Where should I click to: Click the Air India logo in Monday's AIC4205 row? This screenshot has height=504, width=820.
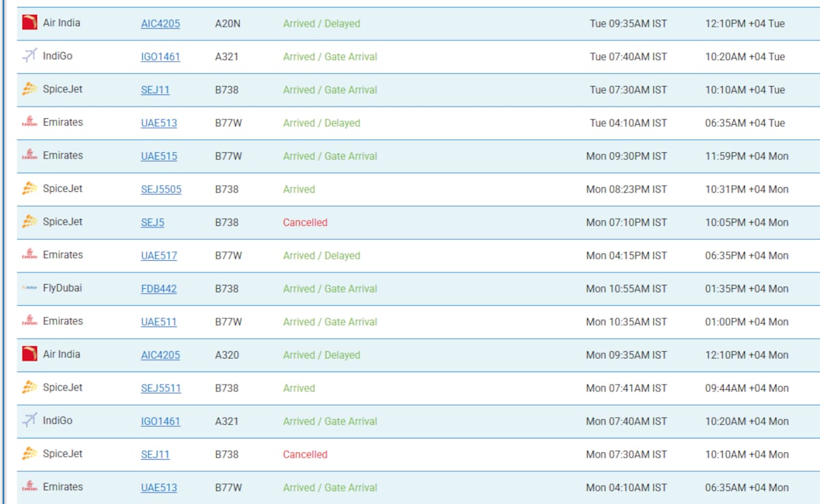click(29, 354)
